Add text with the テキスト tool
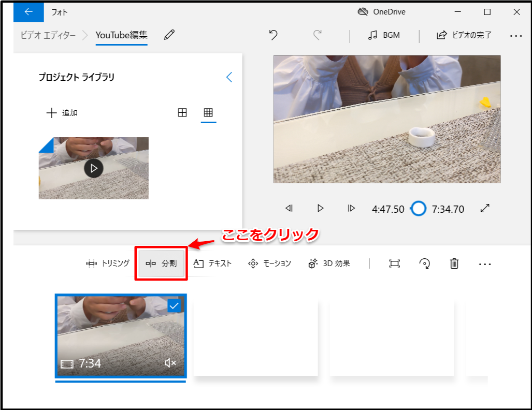The height and width of the screenshot is (410, 532). click(x=212, y=263)
